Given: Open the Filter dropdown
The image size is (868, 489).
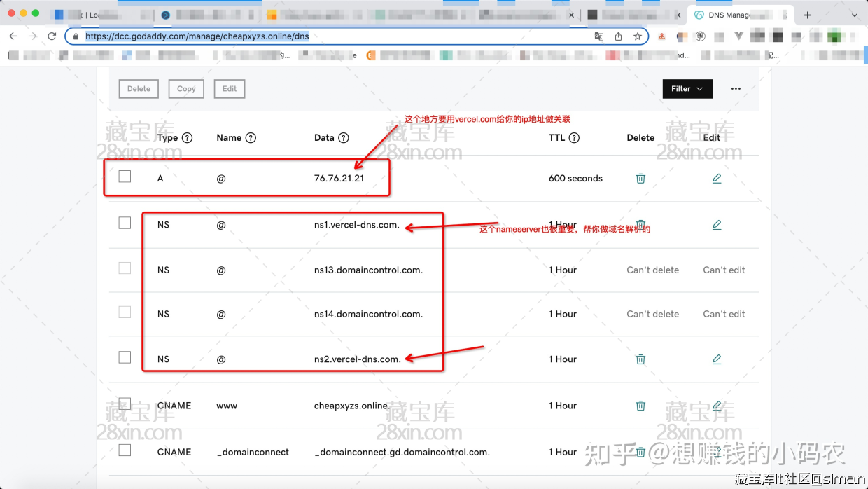Looking at the screenshot, I should click(x=687, y=89).
